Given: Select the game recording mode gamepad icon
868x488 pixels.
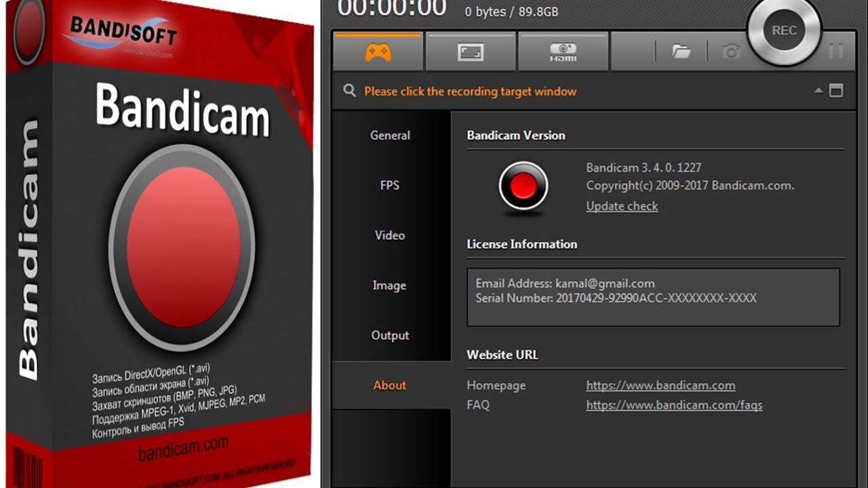Looking at the screenshot, I should (378, 52).
